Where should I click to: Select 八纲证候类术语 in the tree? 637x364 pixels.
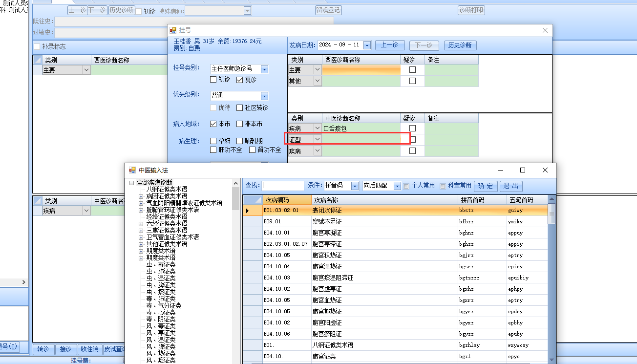point(167,189)
